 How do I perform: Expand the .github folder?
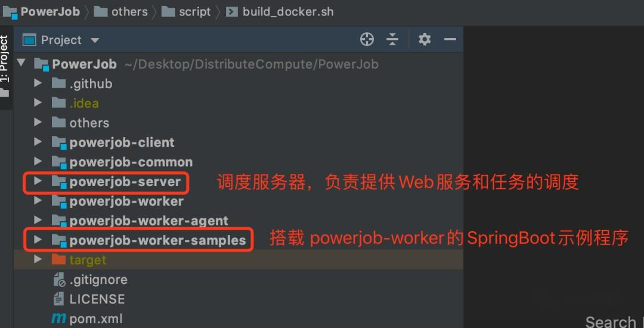[38, 83]
